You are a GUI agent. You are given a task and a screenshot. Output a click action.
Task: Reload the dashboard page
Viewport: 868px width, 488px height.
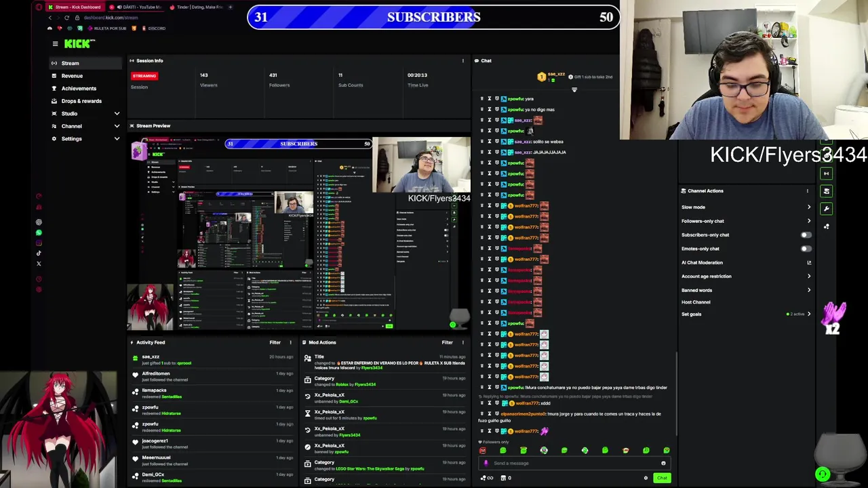pyautogui.click(x=66, y=18)
